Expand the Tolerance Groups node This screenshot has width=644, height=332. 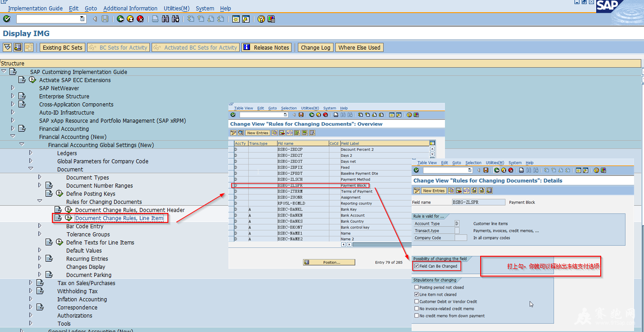40,234
